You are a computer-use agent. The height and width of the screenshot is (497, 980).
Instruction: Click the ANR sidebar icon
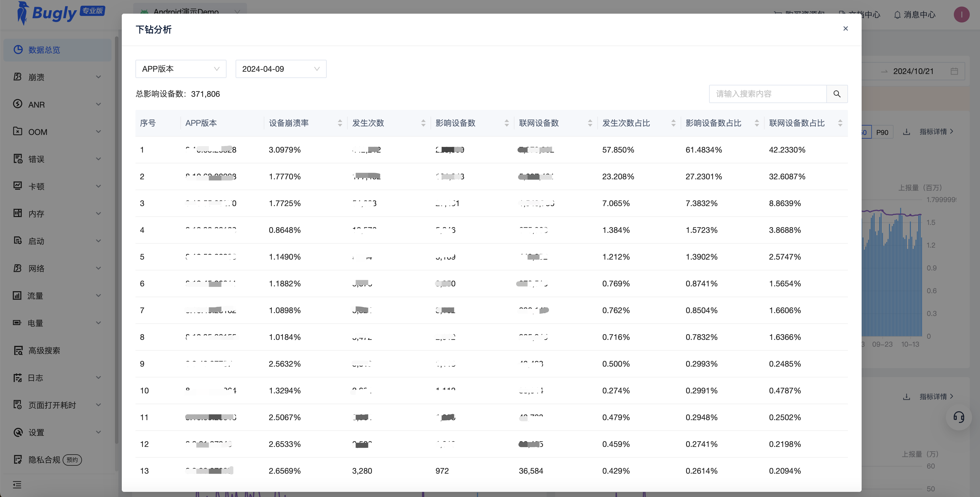(18, 104)
